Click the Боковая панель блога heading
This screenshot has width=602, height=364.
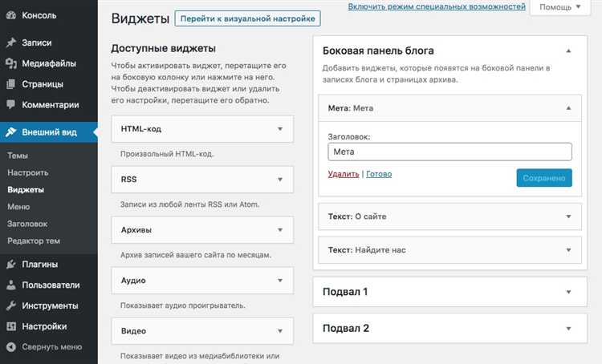378,51
